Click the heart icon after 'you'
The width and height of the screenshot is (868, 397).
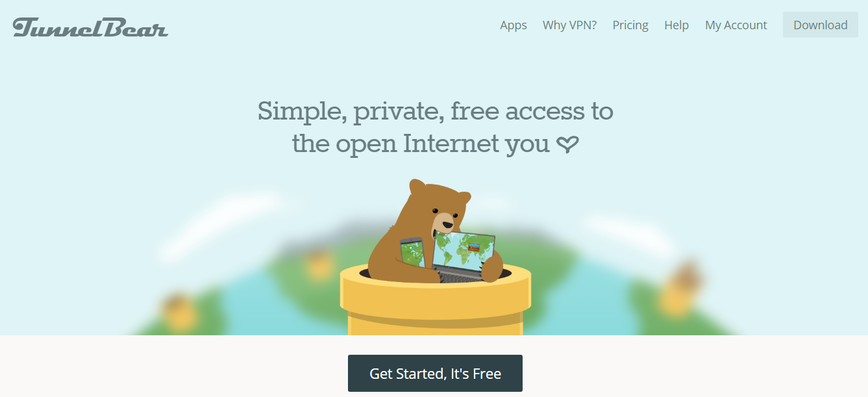567,145
